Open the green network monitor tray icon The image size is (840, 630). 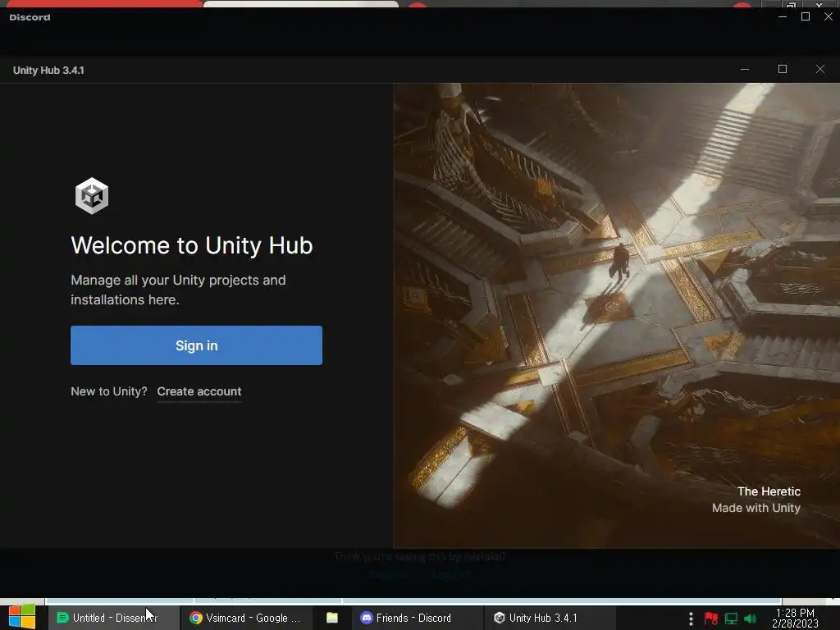click(731, 619)
